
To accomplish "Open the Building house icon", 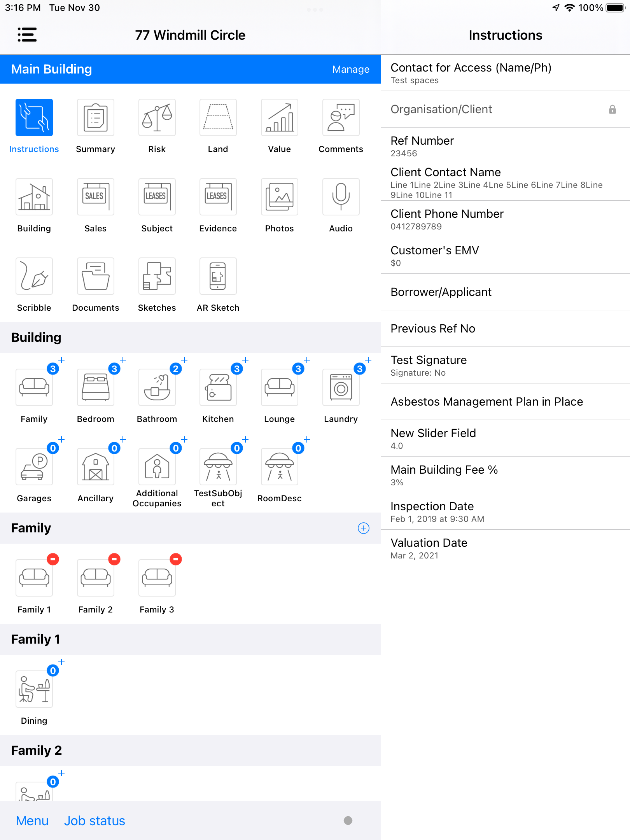I will point(34,197).
